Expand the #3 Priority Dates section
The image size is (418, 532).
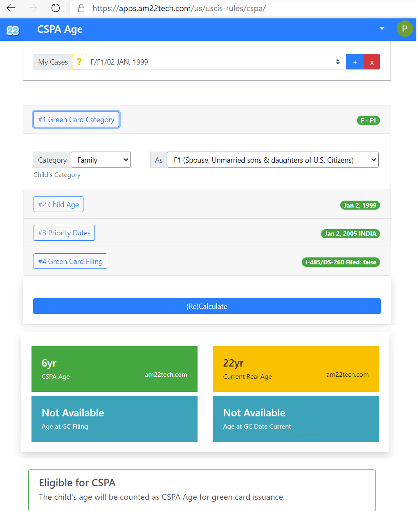pos(64,233)
